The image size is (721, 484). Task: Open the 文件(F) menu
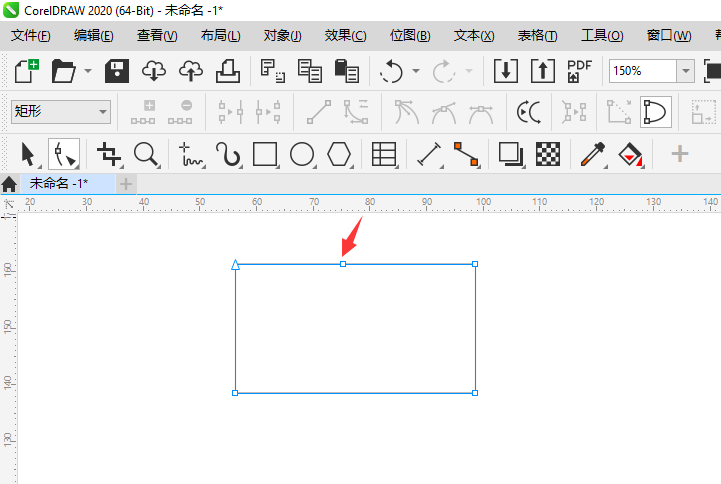(x=30, y=35)
